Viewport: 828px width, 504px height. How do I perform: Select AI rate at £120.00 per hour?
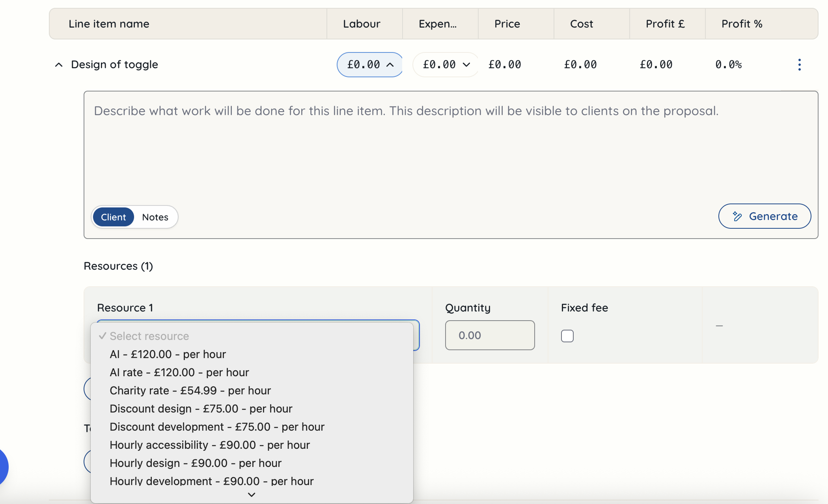179,372
